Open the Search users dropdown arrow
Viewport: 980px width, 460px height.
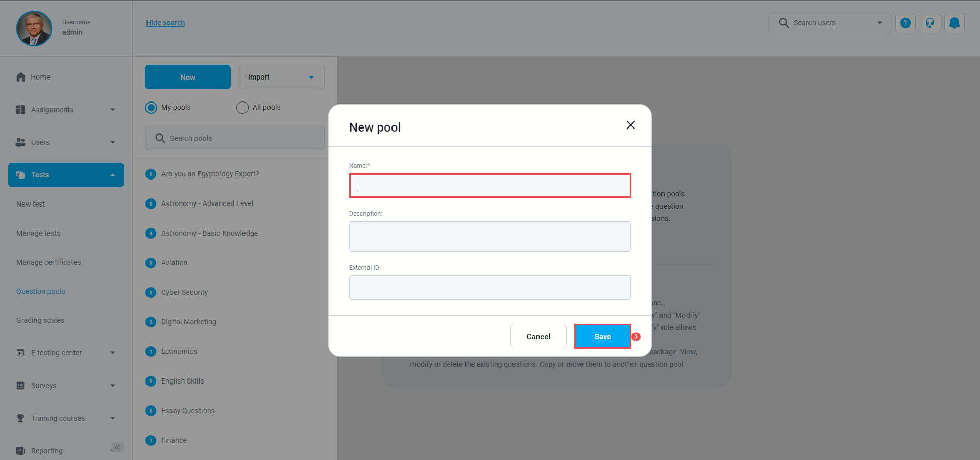coord(879,23)
